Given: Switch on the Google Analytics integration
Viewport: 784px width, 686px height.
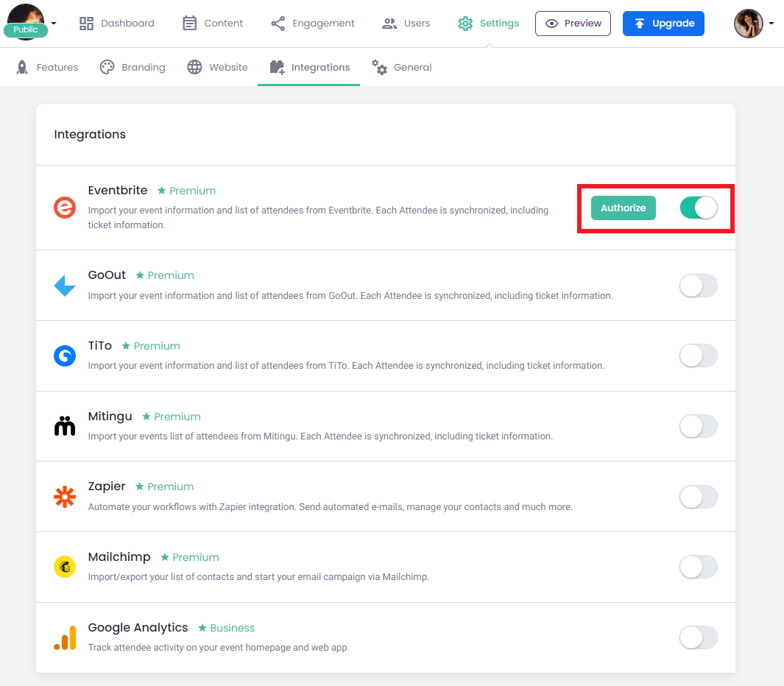Looking at the screenshot, I should pos(699,637).
